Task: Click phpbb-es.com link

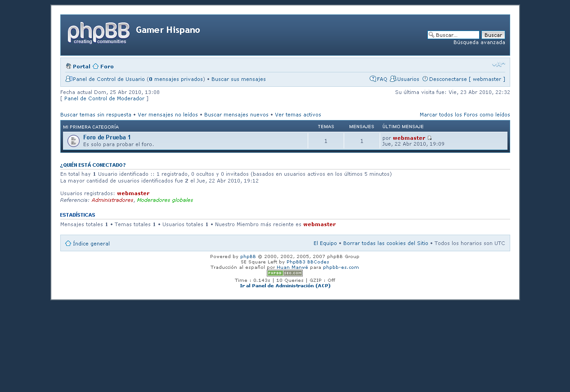Action: pos(341,267)
